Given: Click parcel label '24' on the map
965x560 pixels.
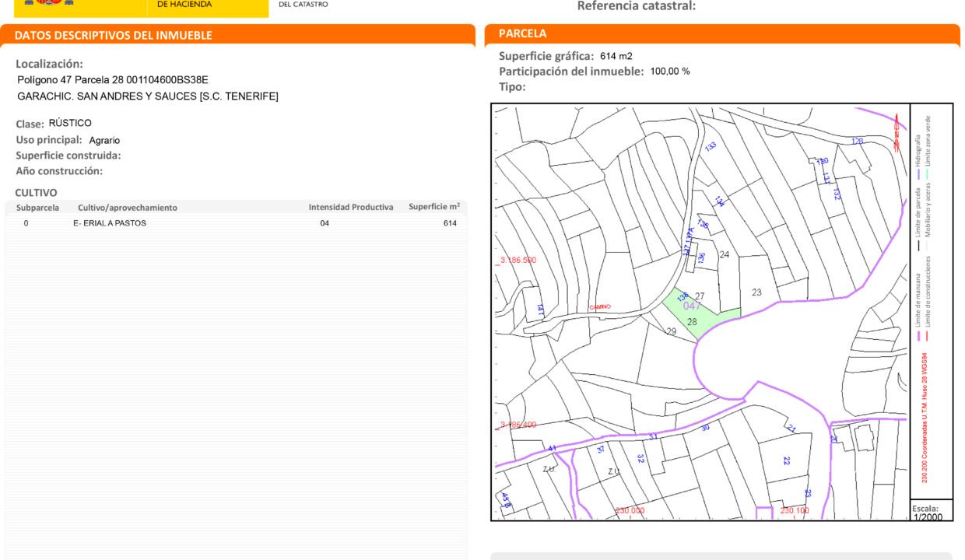Looking at the screenshot, I should (725, 254).
